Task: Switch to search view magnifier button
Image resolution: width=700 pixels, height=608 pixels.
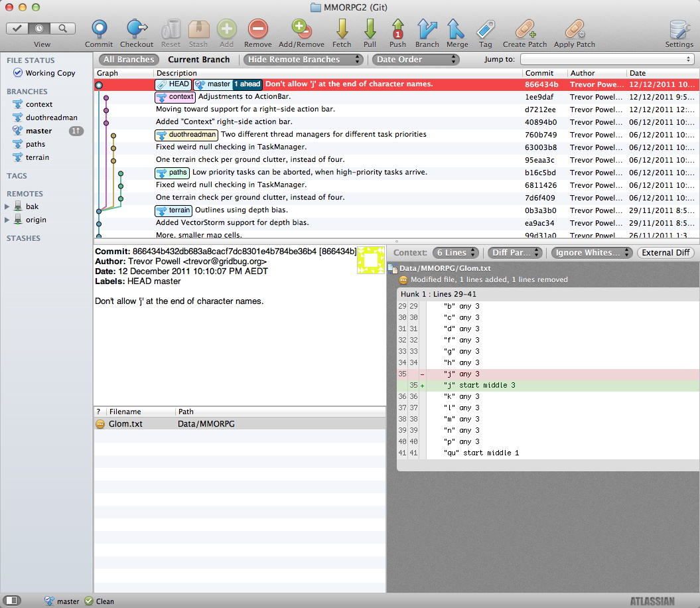Action: tap(62, 29)
